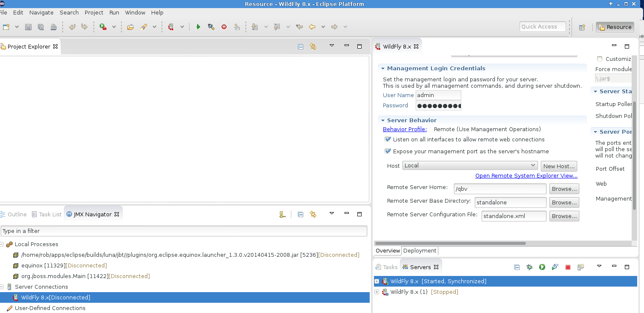Screen dimensions: 644x313
Task: Open Remote System Explorer View link
Action: coord(526,176)
